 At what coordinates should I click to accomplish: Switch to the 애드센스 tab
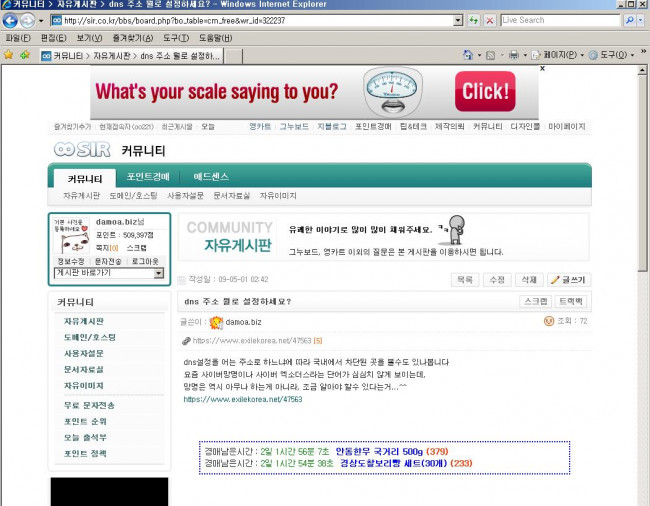pos(211,177)
